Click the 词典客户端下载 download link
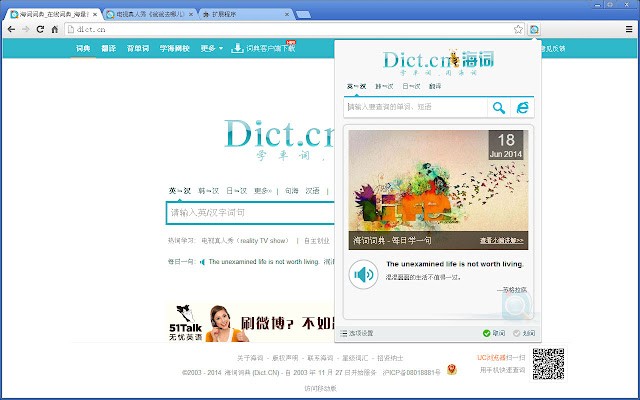This screenshot has height=400, width=640. pyautogui.click(x=264, y=48)
